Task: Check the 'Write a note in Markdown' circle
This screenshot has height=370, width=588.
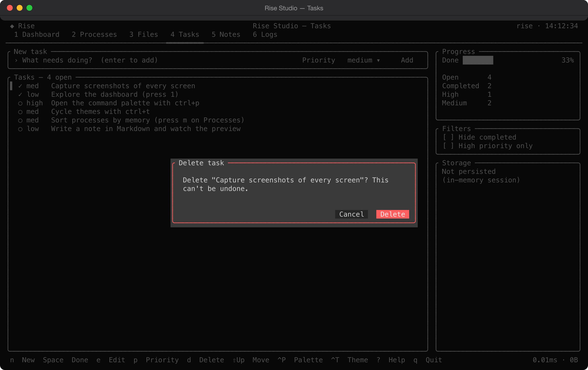Action: tap(20, 129)
